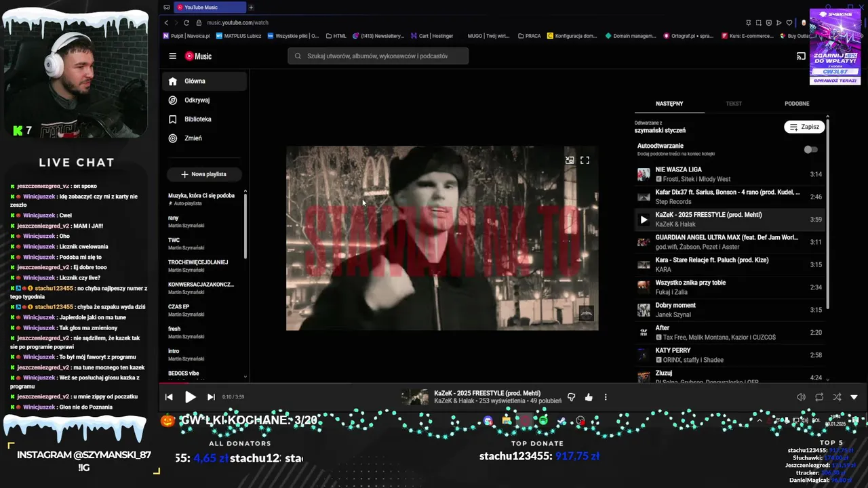The image size is (868, 488).
Task: Select queue item Kafar Dix37 4 rano
Action: 730,197
